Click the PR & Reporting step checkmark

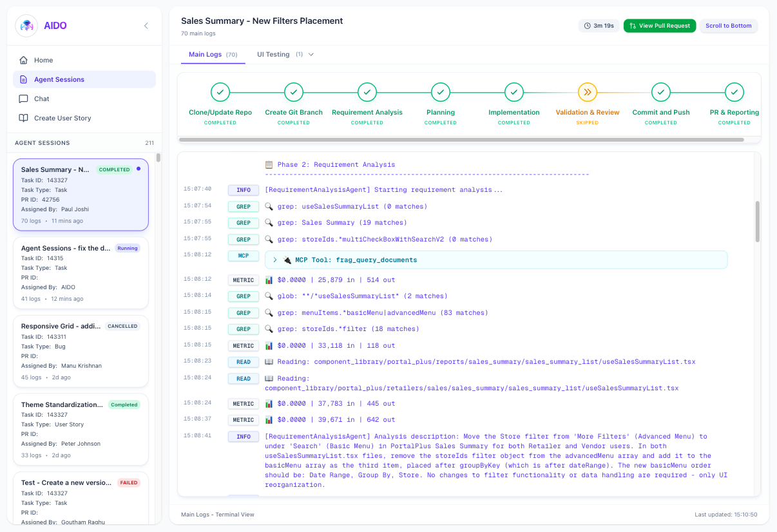tap(734, 92)
